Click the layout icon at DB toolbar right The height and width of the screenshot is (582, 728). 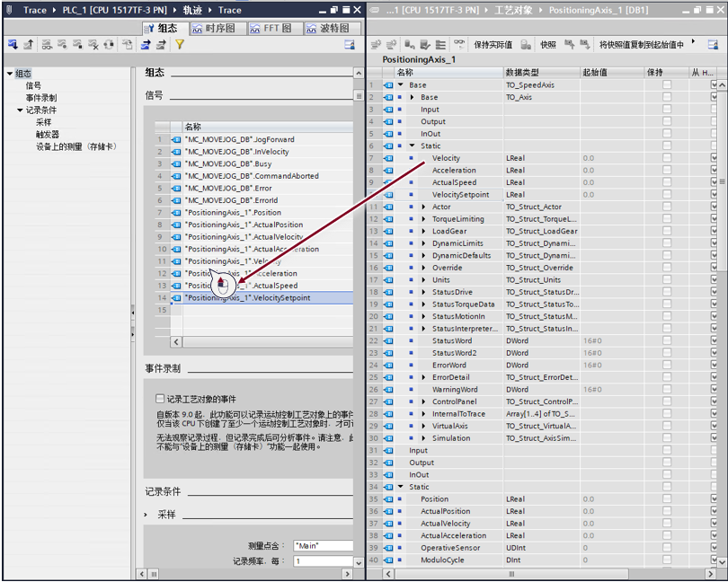pyautogui.click(x=713, y=45)
